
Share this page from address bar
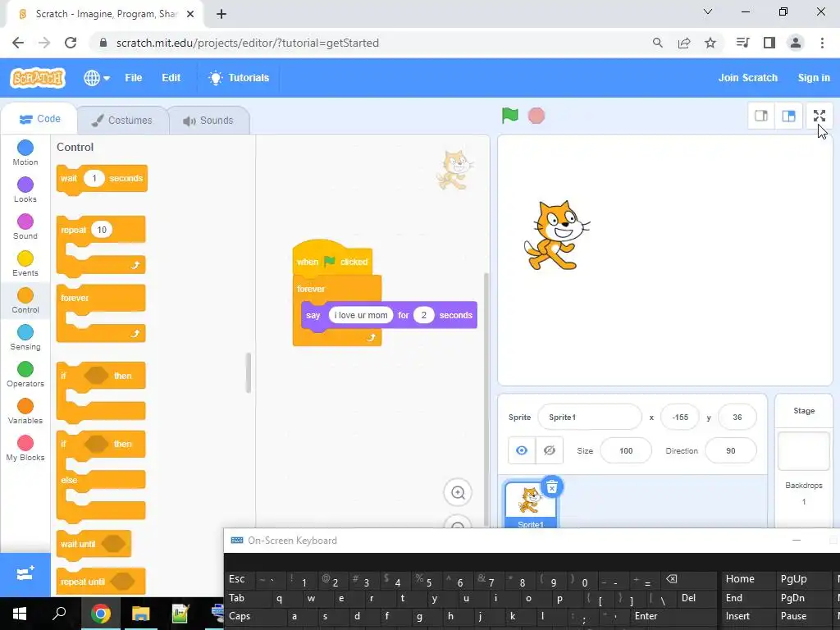(684, 43)
